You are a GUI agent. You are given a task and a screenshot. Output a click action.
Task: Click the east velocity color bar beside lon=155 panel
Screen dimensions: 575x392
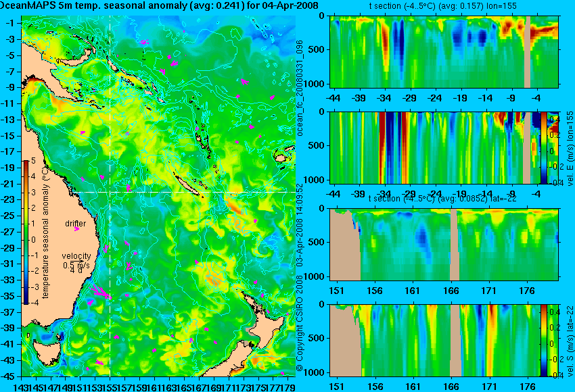pyautogui.click(x=544, y=147)
